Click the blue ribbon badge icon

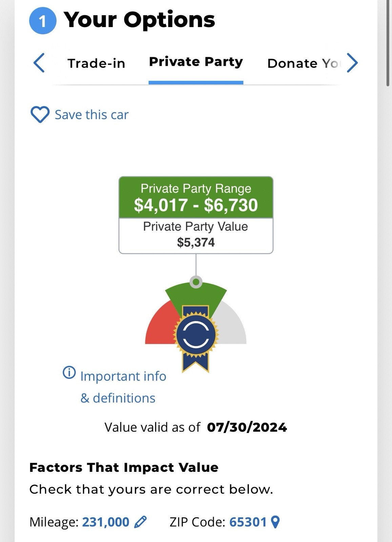[196, 335]
